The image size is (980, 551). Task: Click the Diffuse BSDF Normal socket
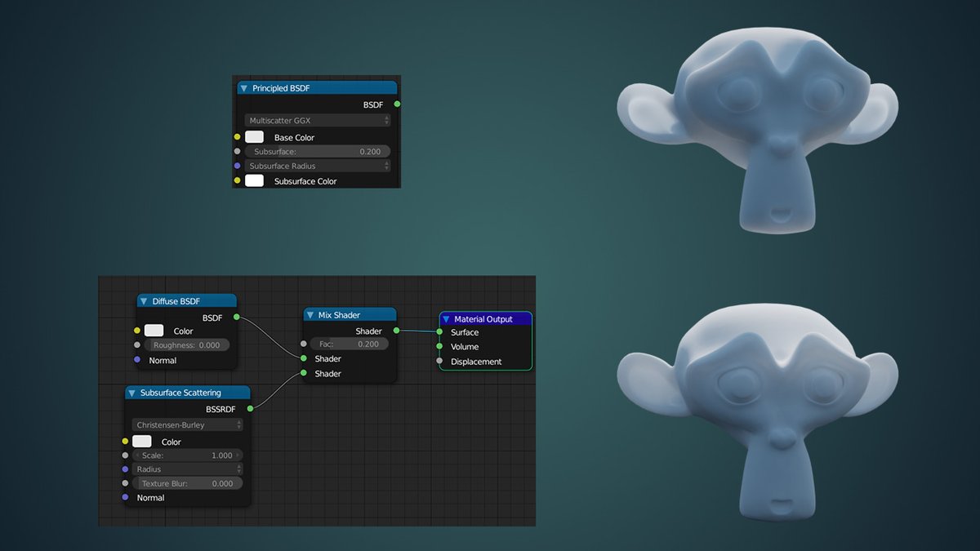point(137,360)
